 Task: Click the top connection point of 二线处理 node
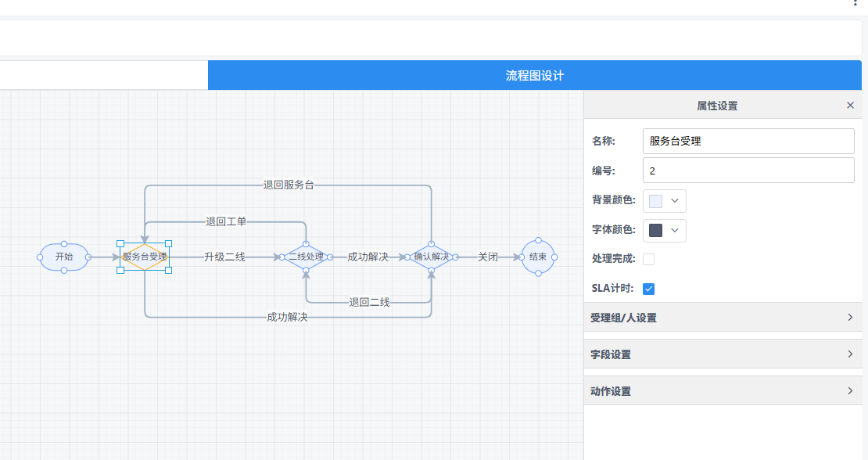306,243
